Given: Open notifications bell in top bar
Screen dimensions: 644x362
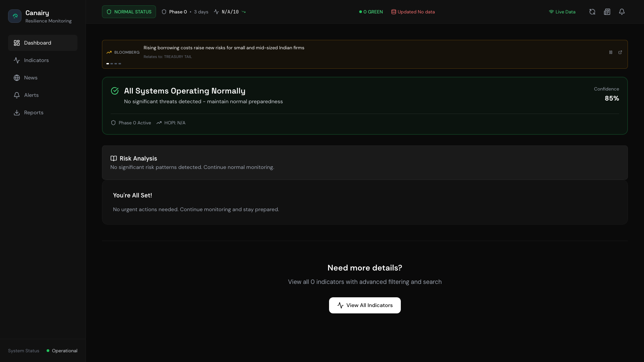Looking at the screenshot, I should pos(622,12).
